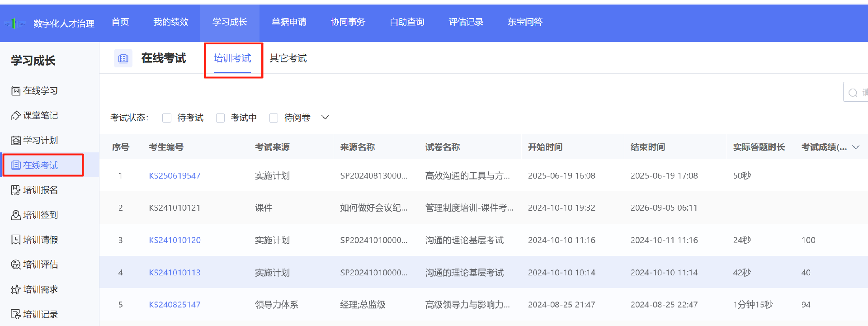The image size is (868, 326).
Task: Enable the 考试中 filter checkbox
Action: point(221,118)
